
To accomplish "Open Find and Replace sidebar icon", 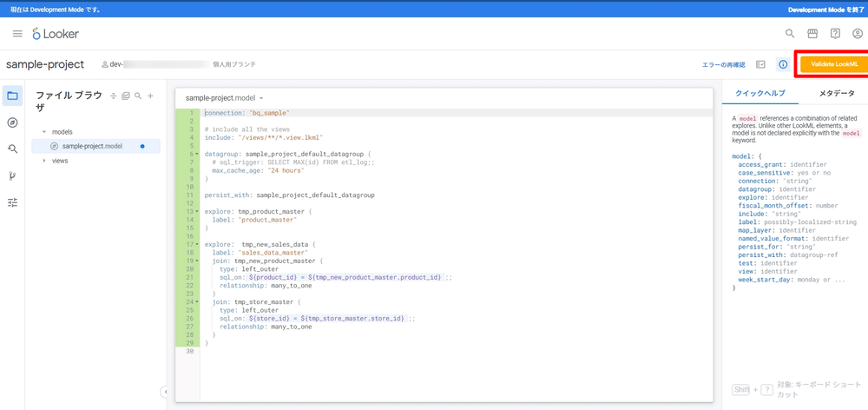I will pyautogui.click(x=12, y=149).
